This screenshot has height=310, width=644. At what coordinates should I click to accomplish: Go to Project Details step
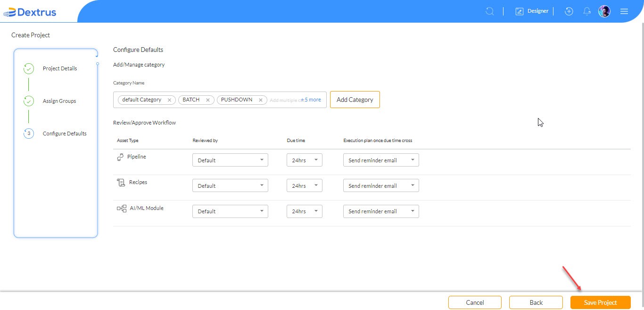60,68
